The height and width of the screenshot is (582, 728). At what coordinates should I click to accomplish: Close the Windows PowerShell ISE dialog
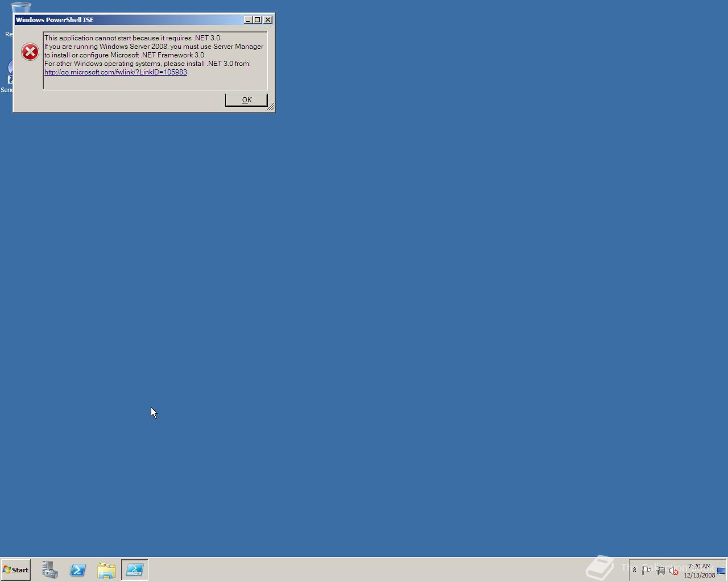268,20
